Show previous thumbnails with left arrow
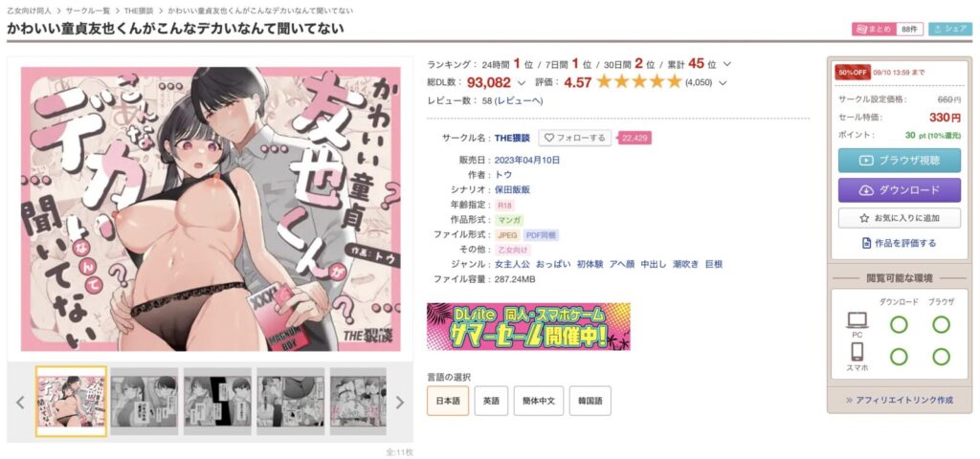The height and width of the screenshot is (459, 980). point(20,403)
